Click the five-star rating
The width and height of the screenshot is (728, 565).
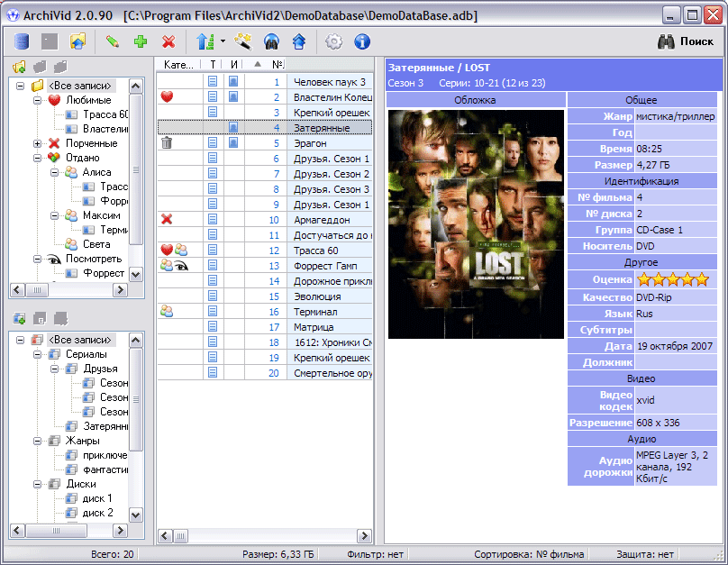673,279
